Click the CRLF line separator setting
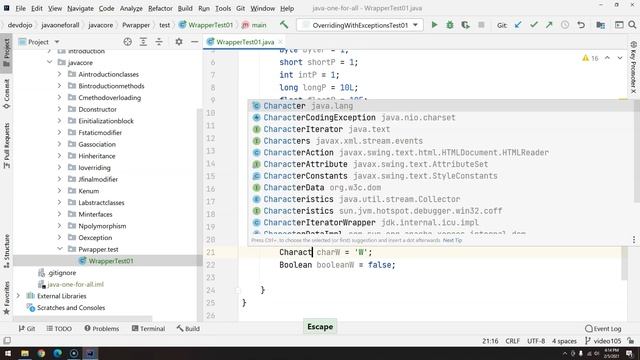Screen dimensions: 640x360 pyautogui.click(x=512, y=341)
